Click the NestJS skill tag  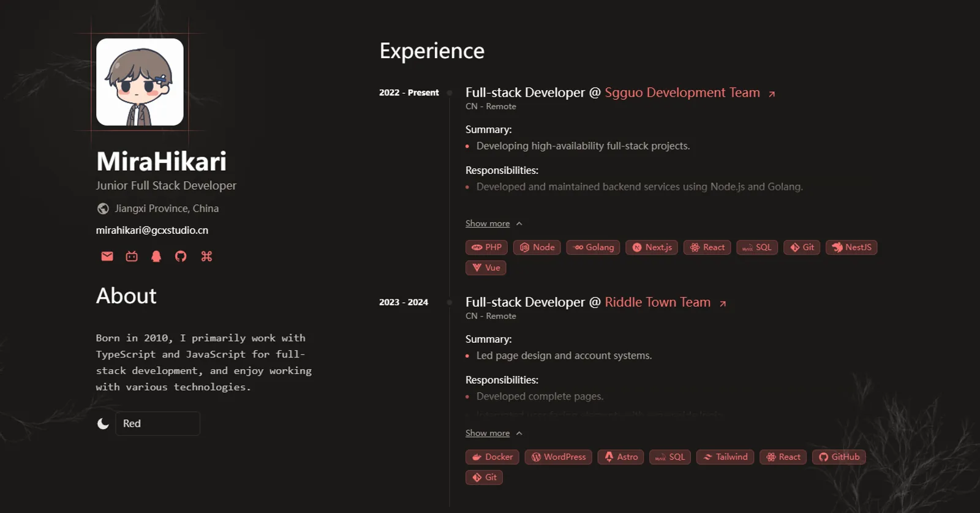tap(851, 247)
